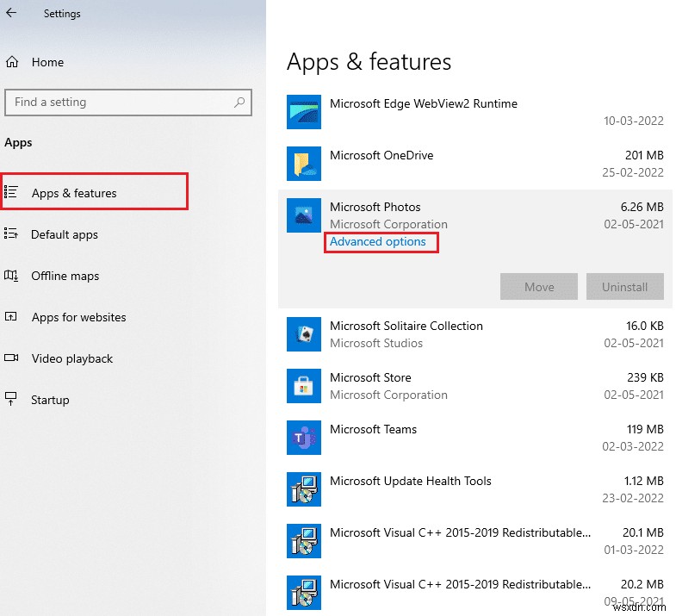Select Microsoft Edge WebView2 Runtime entry
Image resolution: width=676 pixels, height=616 pixels.
[x=474, y=112]
